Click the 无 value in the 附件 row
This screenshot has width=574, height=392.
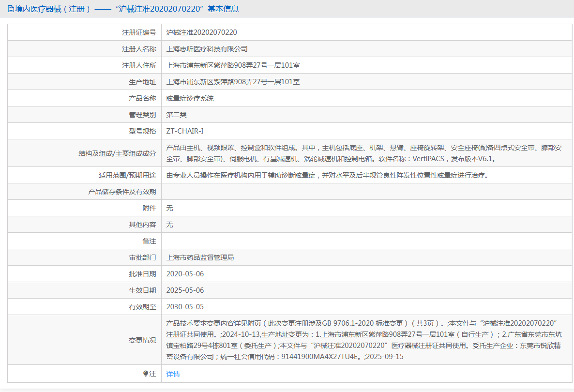(x=169, y=208)
